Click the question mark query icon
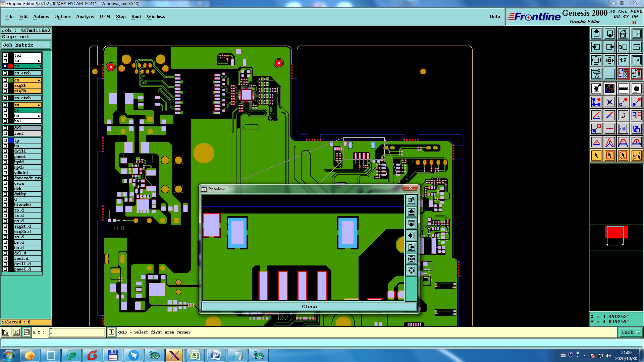This screenshot has height=362, width=644. pyautogui.click(x=636, y=60)
